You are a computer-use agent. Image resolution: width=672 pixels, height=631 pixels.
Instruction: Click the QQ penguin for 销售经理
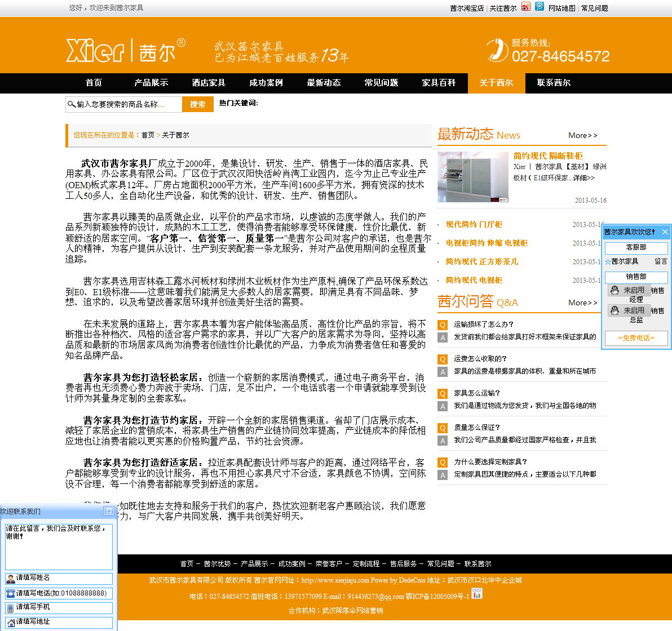click(x=614, y=291)
